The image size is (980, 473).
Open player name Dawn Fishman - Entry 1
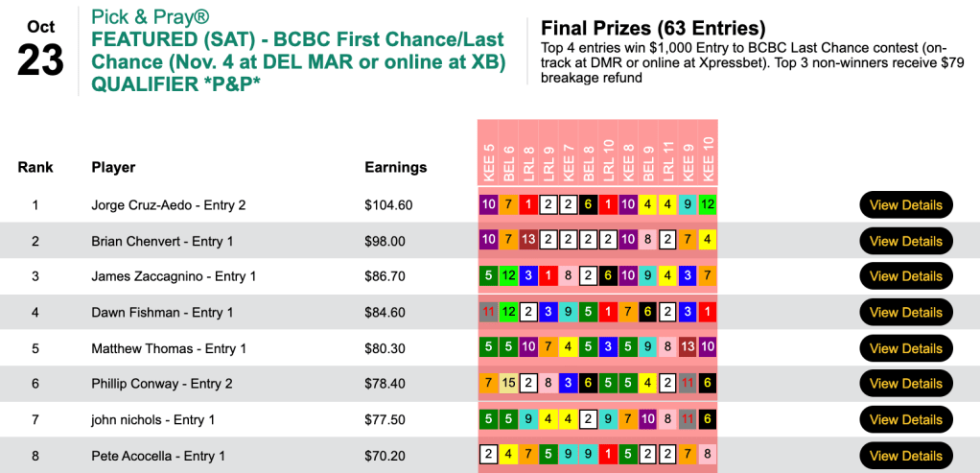(161, 313)
